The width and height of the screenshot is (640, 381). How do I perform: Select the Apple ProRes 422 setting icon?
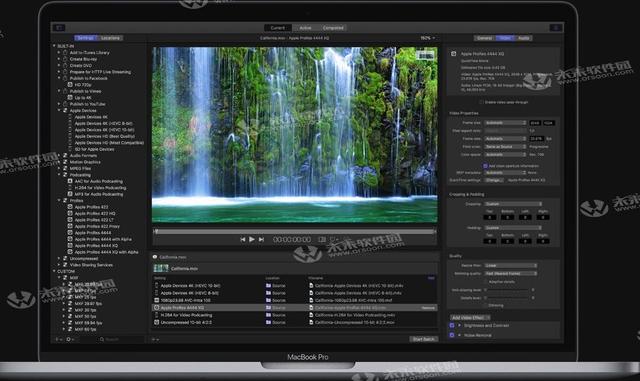coord(70,207)
